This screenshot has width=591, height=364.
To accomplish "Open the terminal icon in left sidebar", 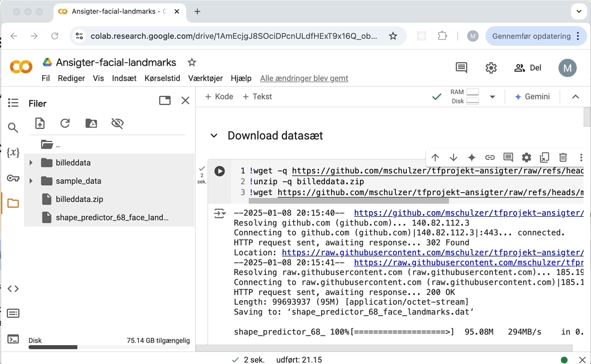I will point(13,339).
